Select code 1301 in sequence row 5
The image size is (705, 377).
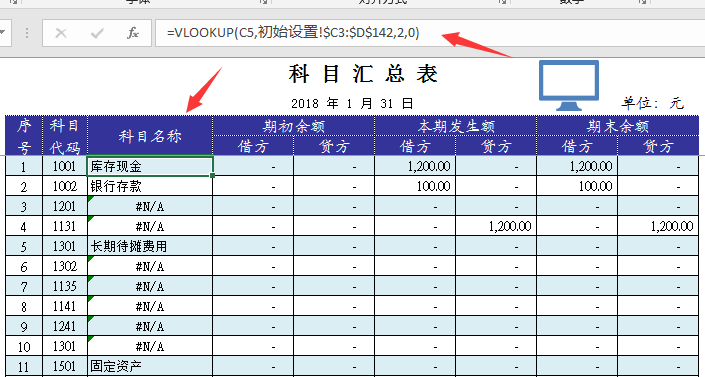pyautogui.click(x=65, y=246)
